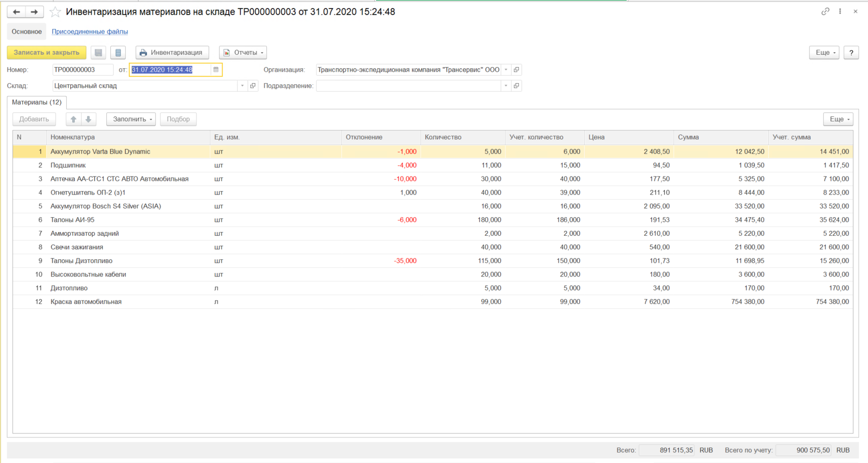
Task: Open the Отчеты dropdown menu
Action: (x=243, y=53)
